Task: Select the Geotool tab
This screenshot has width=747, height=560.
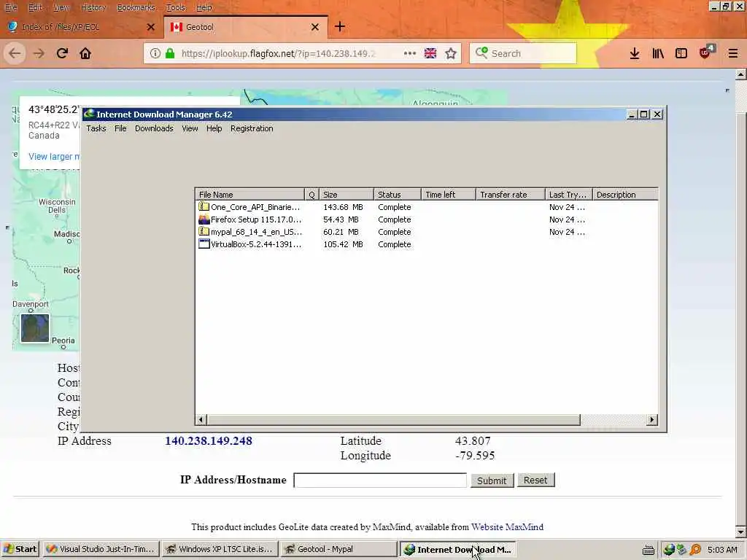Action: coord(245,27)
